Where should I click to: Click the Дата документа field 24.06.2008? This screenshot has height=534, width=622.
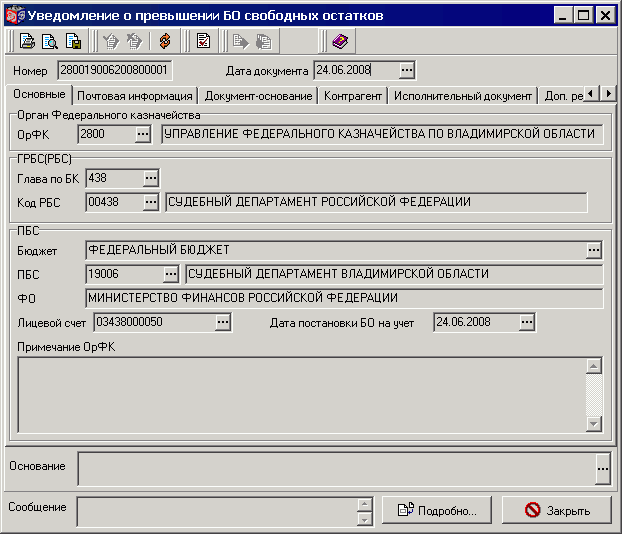click(x=357, y=70)
